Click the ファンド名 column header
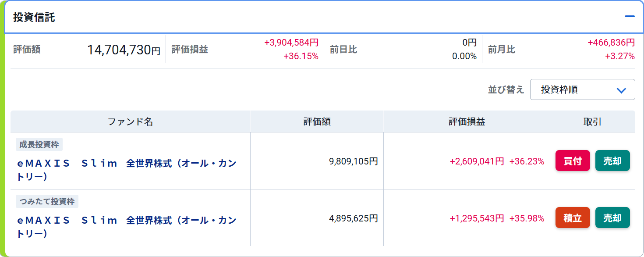The image size is (644, 257). (x=131, y=121)
